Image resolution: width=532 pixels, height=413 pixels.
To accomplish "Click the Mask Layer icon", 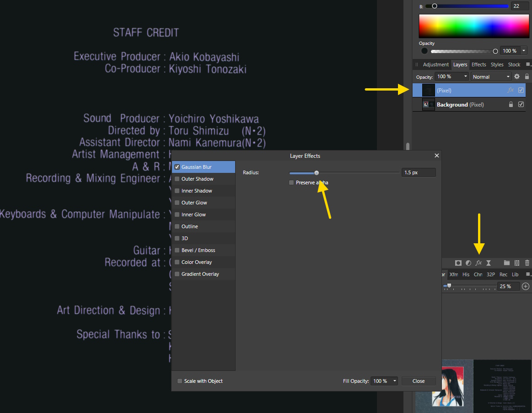I will tap(458, 263).
